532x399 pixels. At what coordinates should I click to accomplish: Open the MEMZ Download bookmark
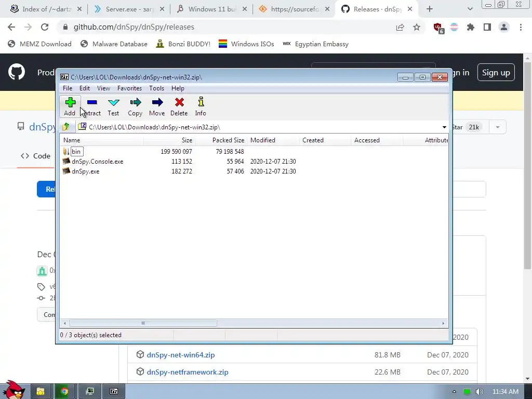click(39, 44)
